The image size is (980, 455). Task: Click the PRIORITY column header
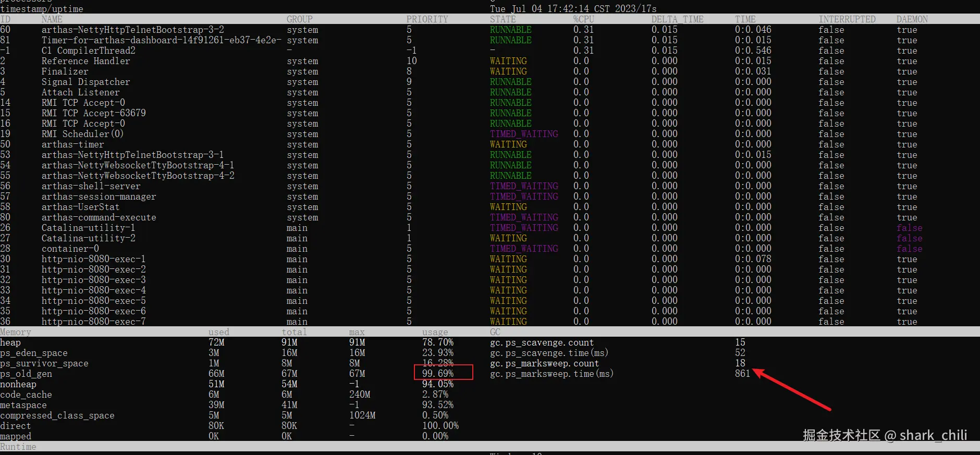click(x=427, y=19)
